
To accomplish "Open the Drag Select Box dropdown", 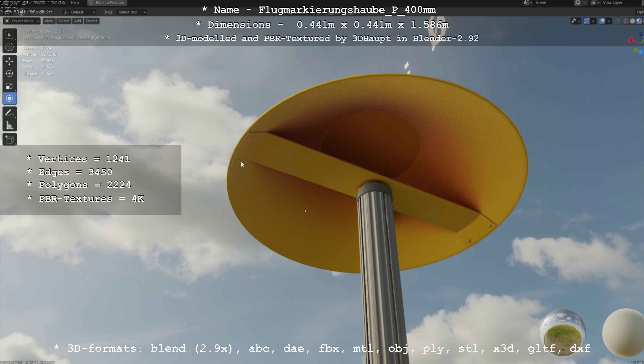I will pyautogui.click(x=132, y=12).
